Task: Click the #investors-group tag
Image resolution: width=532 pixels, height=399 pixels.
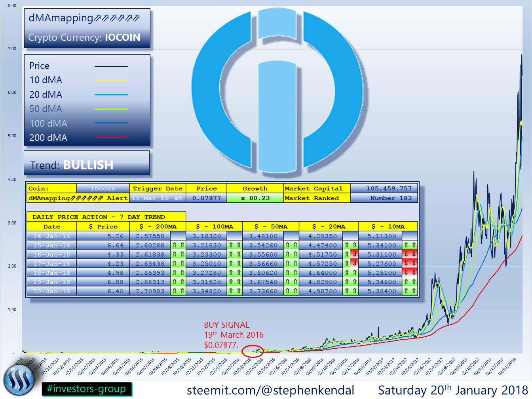Action: coord(86,389)
